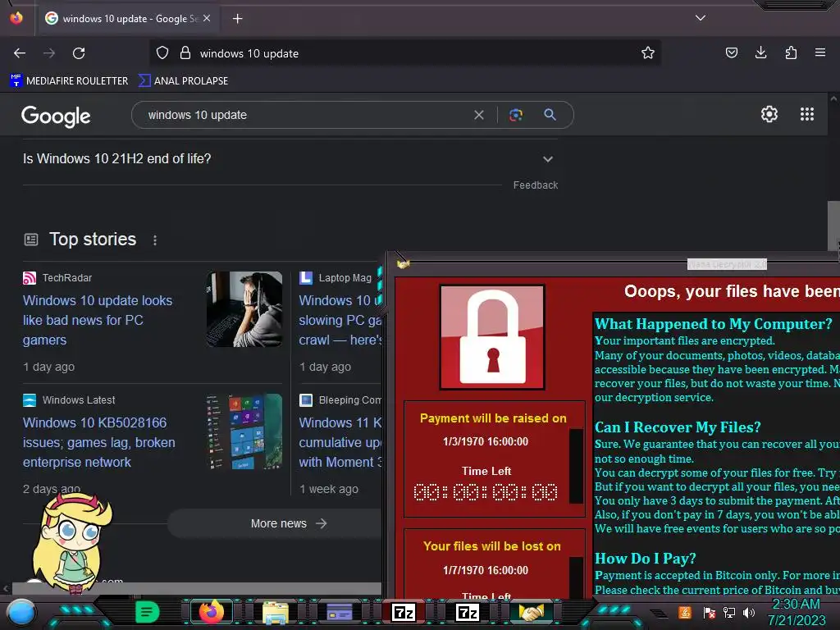The height and width of the screenshot is (630, 840).
Task: Click the Top stories heading
Action: pos(93,239)
